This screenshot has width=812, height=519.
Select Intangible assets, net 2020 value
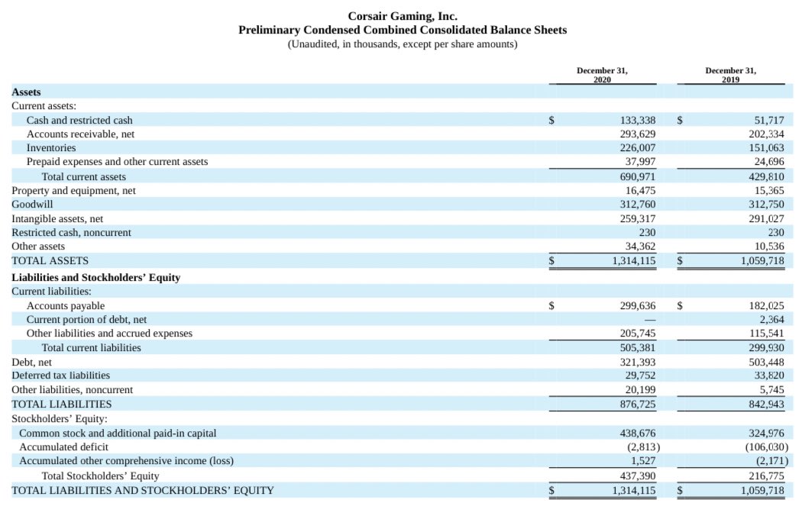point(636,218)
